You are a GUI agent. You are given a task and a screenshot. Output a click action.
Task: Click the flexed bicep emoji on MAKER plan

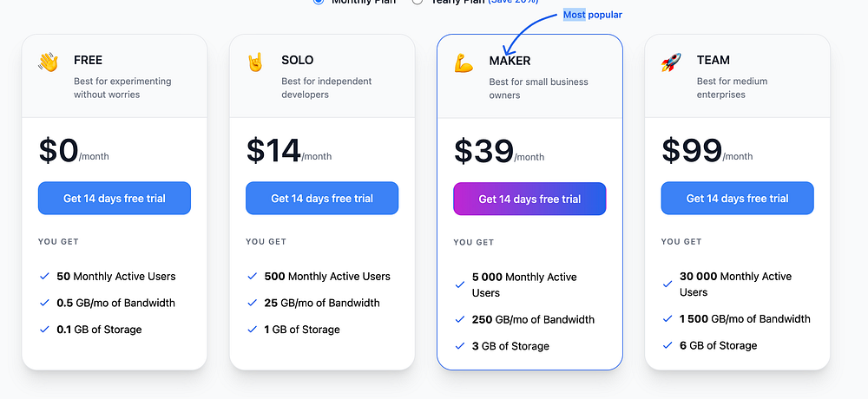464,62
